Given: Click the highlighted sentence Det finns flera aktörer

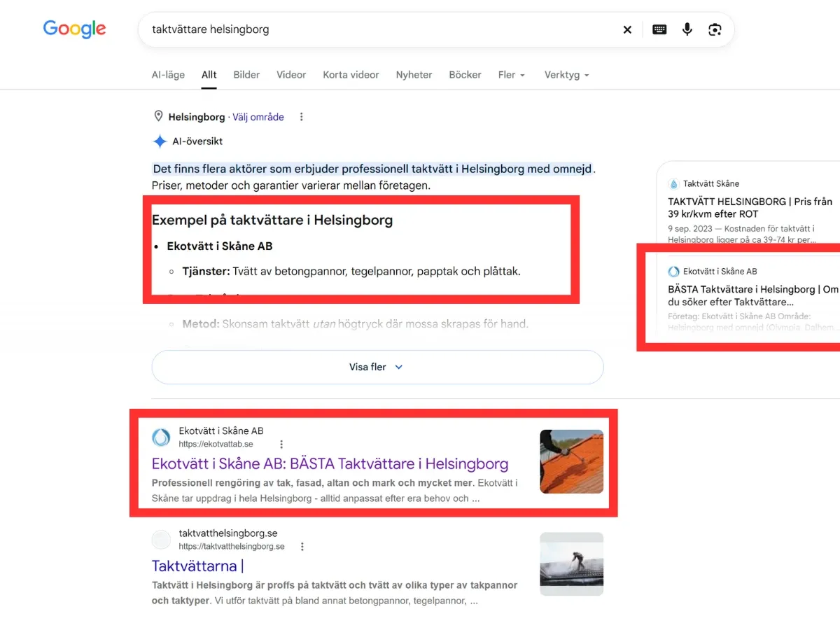Looking at the screenshot, I should [374, 169].
